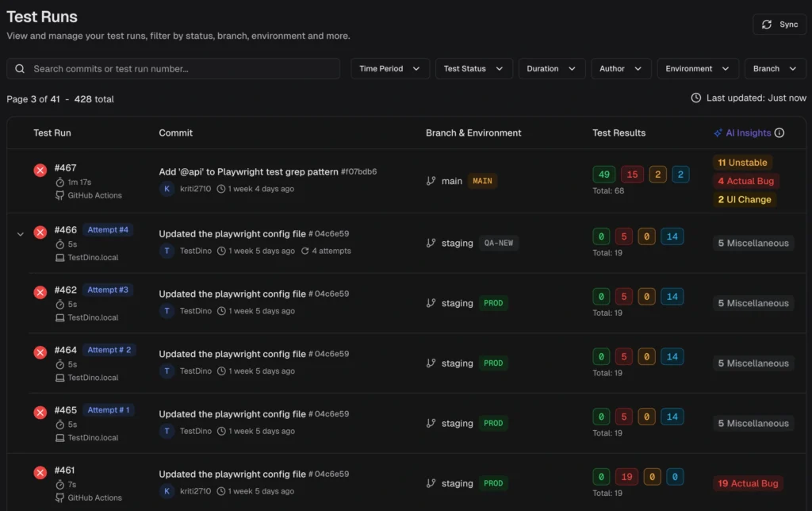Focus the search commits input field

click(182, 69)
